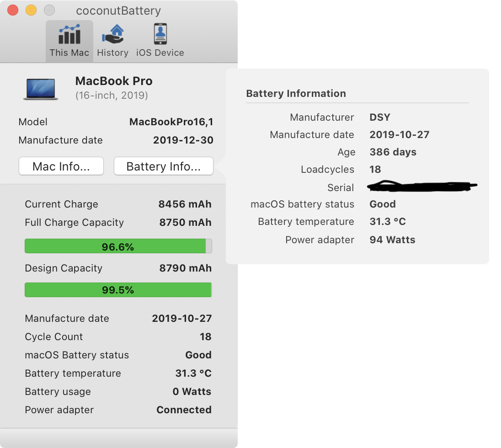This screenshot has width=501, height=448.
Task: Select the Loadcycles value in popover
Action: [x=375, y=169]
